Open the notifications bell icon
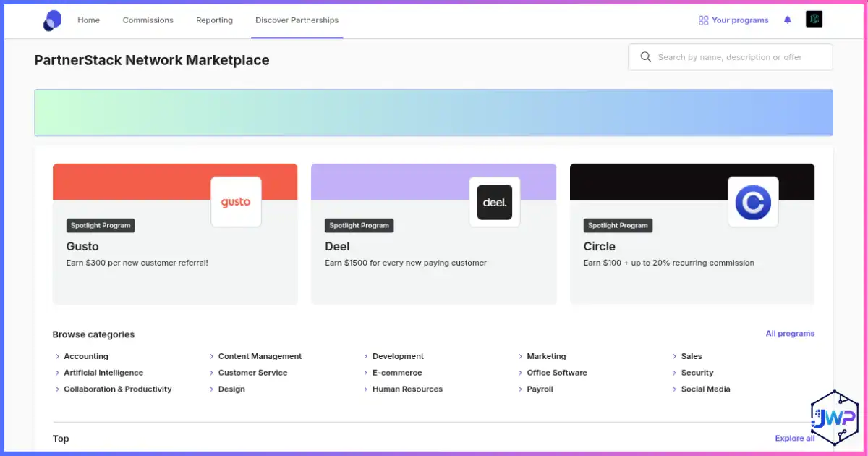Viewport: 868px width, 456px height. coord(788,20)
